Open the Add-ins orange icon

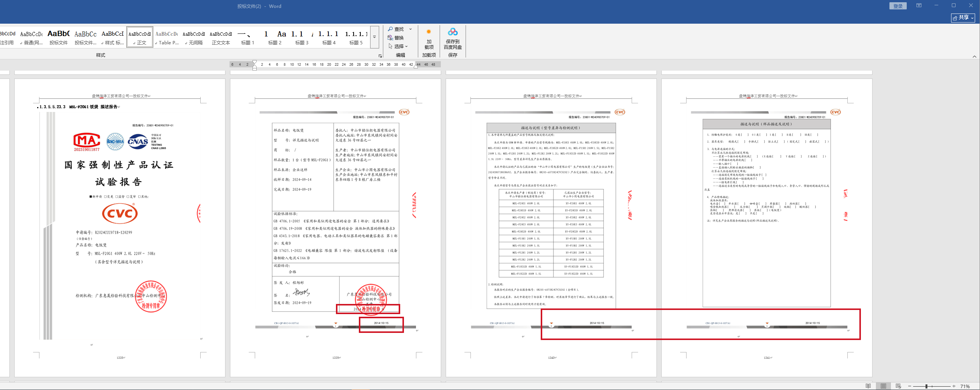click(429, 32)
